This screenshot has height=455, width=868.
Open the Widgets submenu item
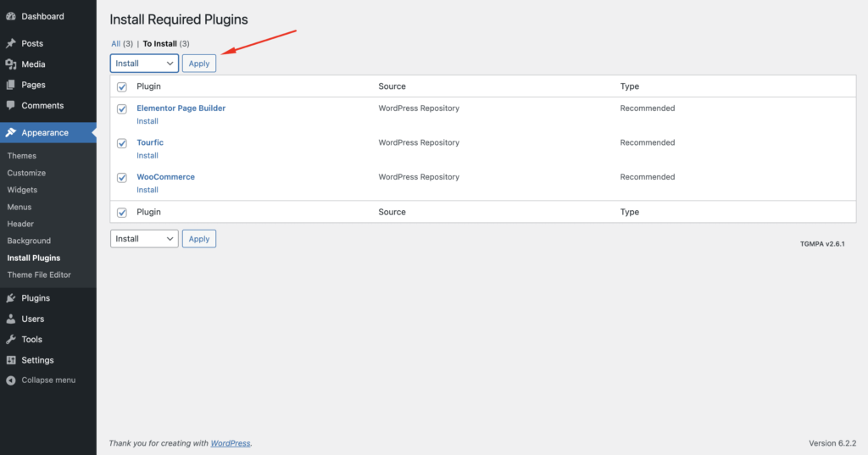22,190
